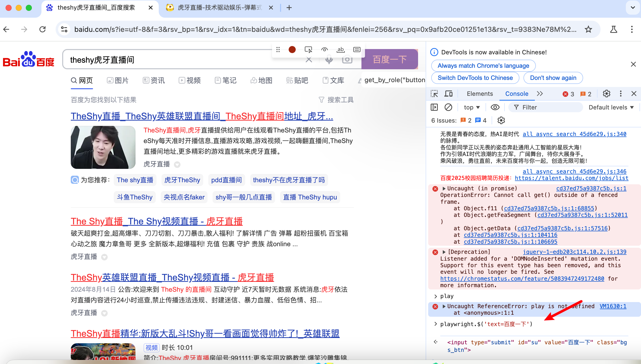Open the 'top' JavaScript context dropdown
641x364 pixels.
[x=472, y=107]
